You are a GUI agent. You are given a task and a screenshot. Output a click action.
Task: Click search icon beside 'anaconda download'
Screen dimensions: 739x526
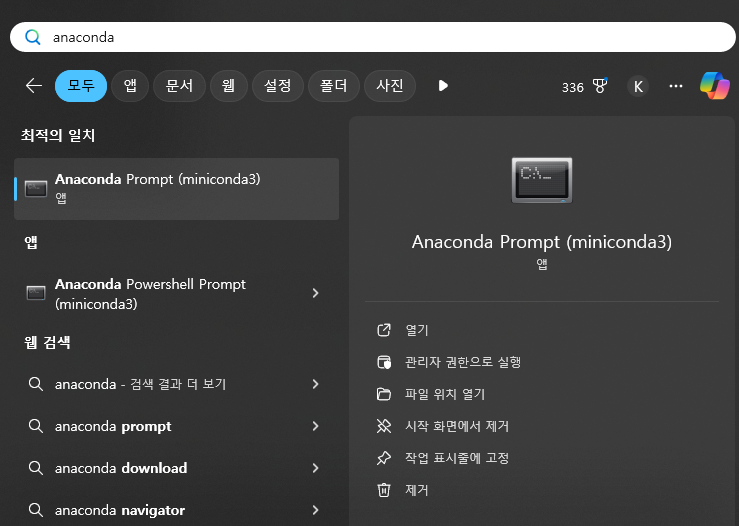coord(36,468)
